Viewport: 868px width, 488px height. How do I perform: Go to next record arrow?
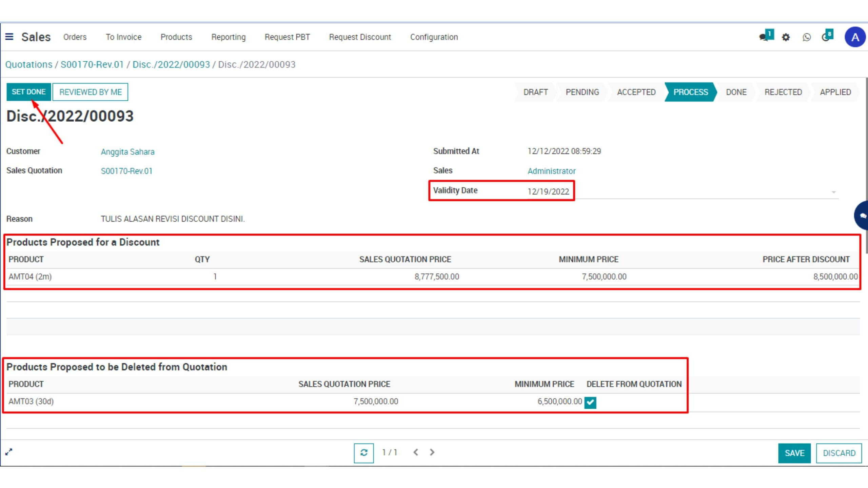[x=432, y=452]
